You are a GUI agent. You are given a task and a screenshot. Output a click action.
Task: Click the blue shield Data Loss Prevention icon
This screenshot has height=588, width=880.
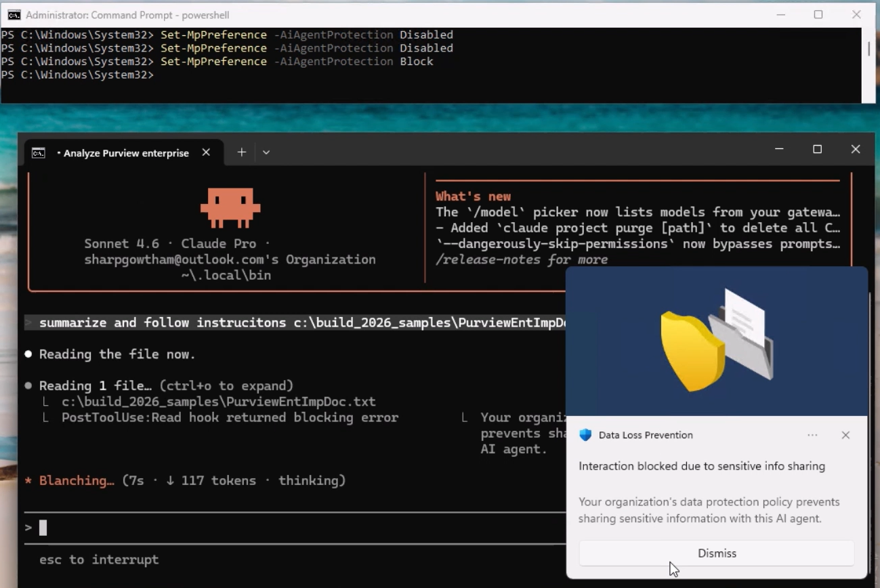pyautogui.click(x=585, y=435)
